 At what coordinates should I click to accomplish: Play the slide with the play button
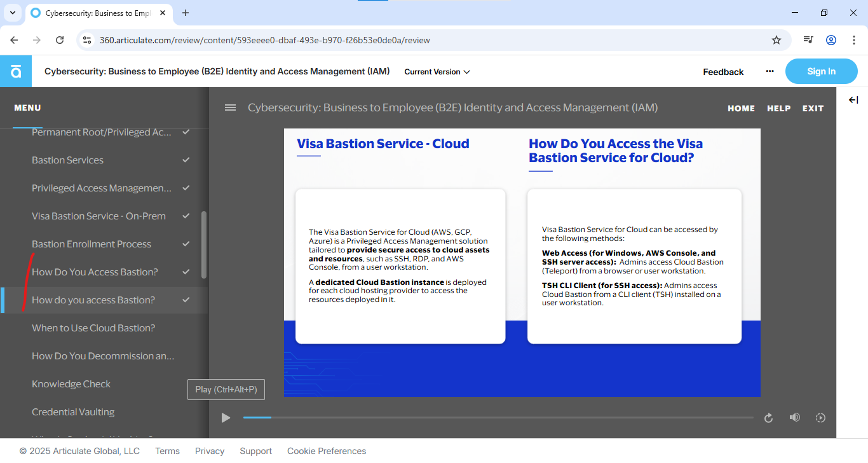226,418
